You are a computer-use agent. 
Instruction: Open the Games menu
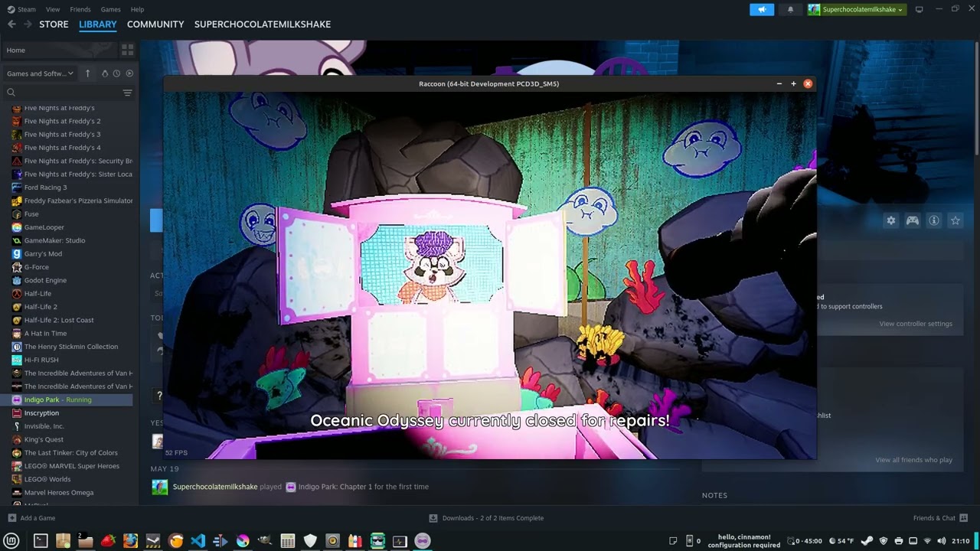111,9
